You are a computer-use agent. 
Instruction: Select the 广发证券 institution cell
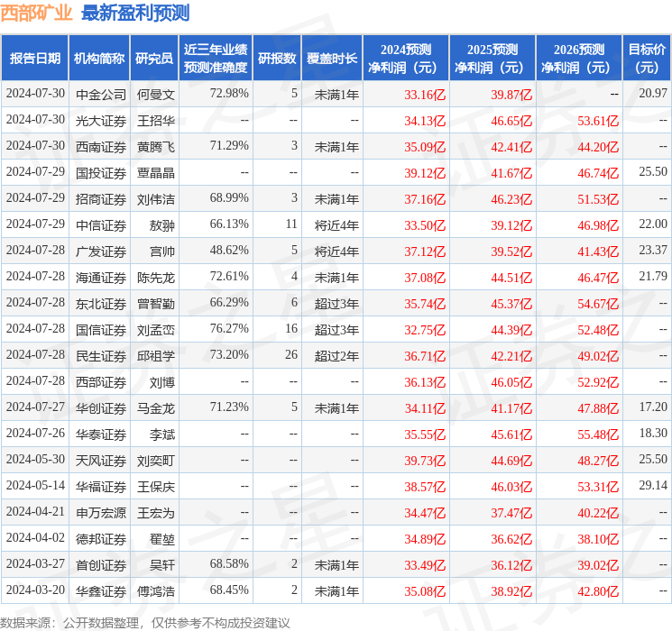(101, 251)
